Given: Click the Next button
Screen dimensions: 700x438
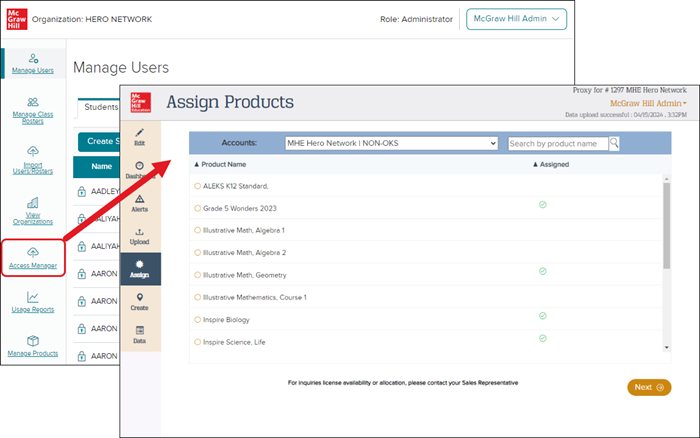Looking at the screenshot, I should [648, 387].
